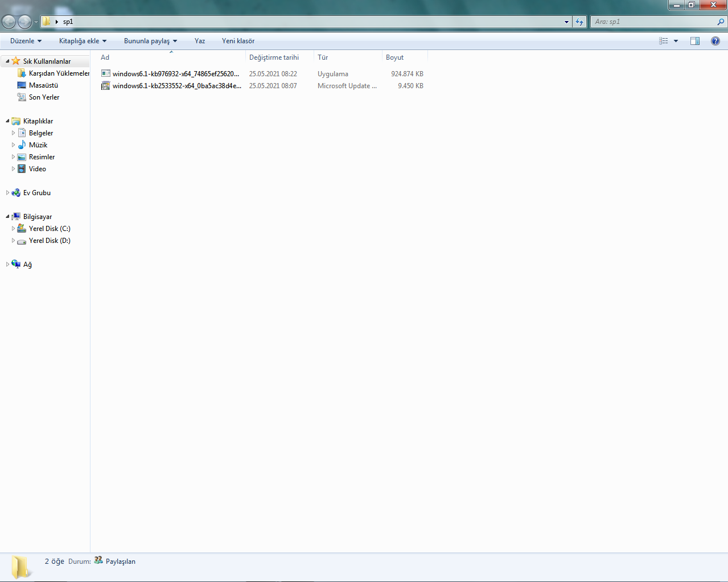This screenshot has height=582, width=728.
Task: Expand the Belgeler library node
Action: pos(13,133)
